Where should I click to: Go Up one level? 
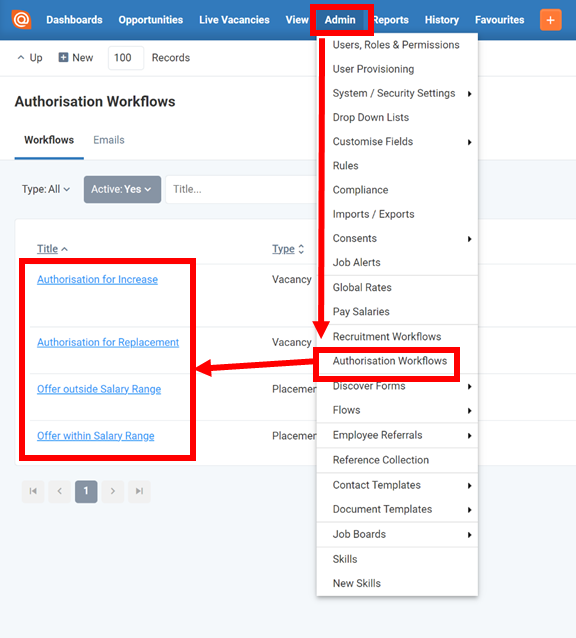(30, 58)
